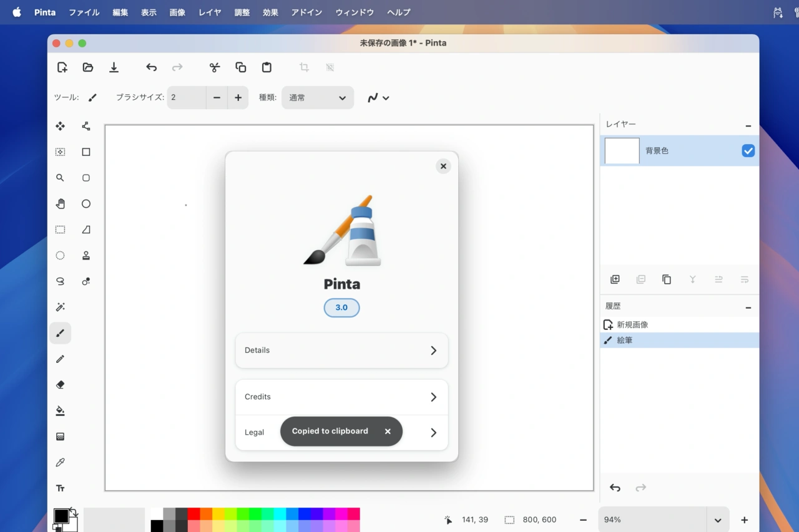This screenshot has height=532, width=799.
Task: Choose the Pencil tool
Action: tap(60, 359)
